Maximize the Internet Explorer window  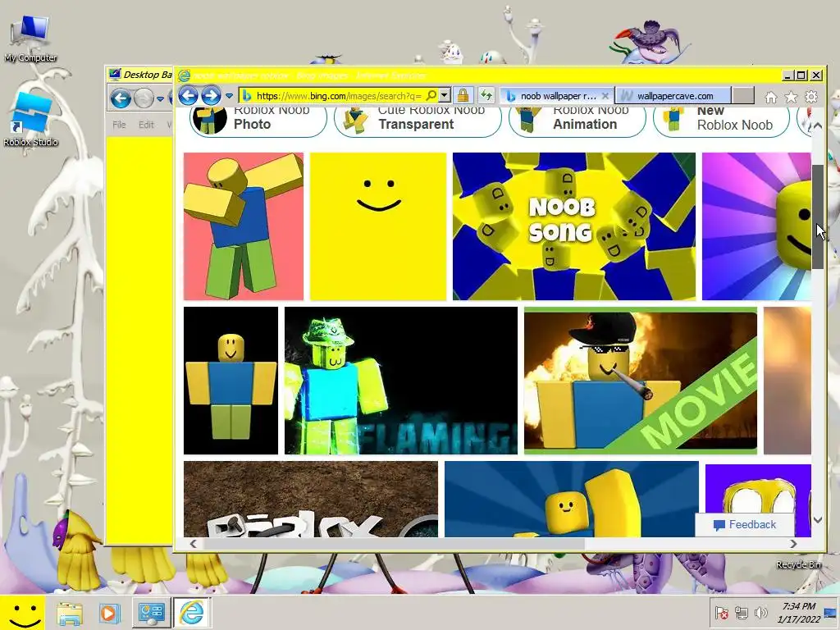coord(801,75)
